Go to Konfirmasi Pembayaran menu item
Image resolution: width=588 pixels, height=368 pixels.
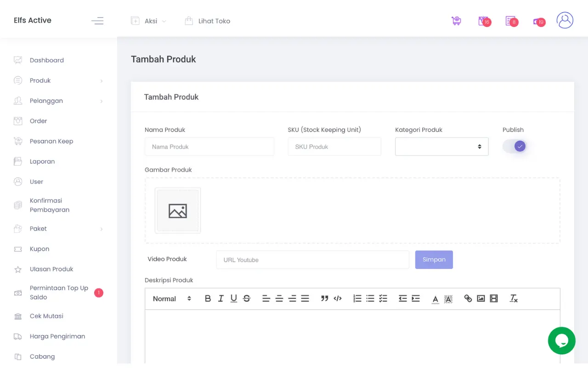(x=49, y=205)
